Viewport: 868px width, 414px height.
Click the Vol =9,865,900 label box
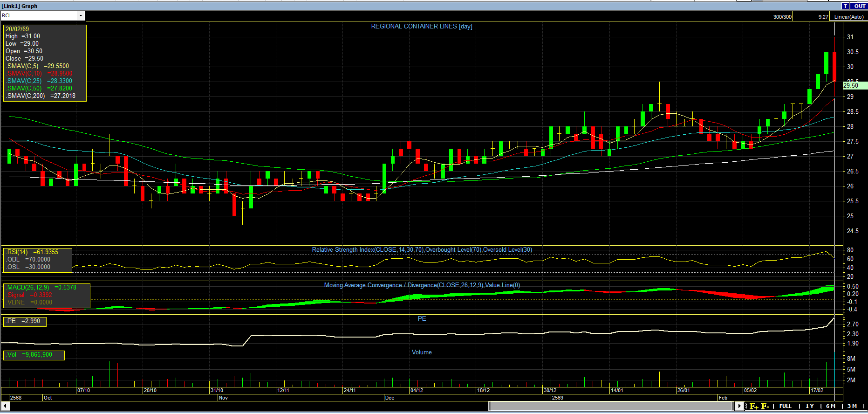click(34, 355)
